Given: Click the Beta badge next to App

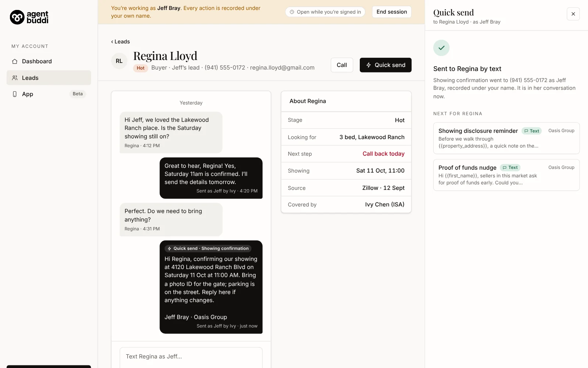Looking at the screenshot, I should pyautogui.click(x=78, y=94).
